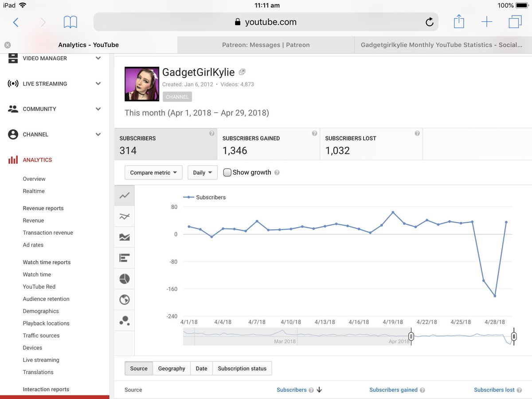Select the globe map chart icon
This screenshot has width=532, height=399.
(x=125, y=300)
